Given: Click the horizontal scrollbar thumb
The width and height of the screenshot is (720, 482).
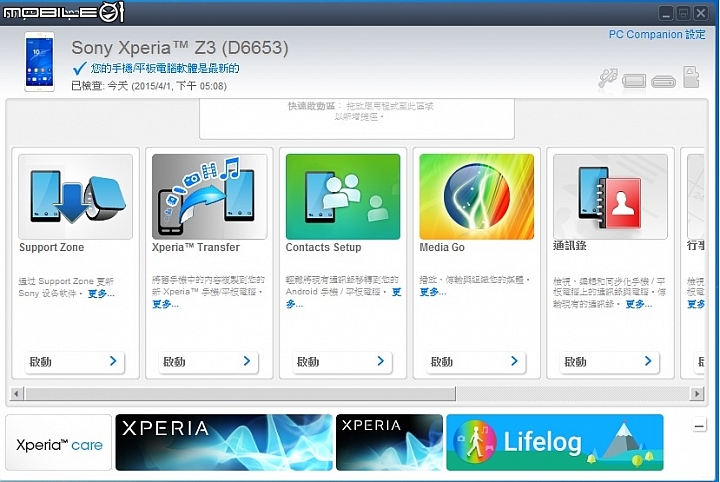Looking at the screenshot, I should coord(241,393).
